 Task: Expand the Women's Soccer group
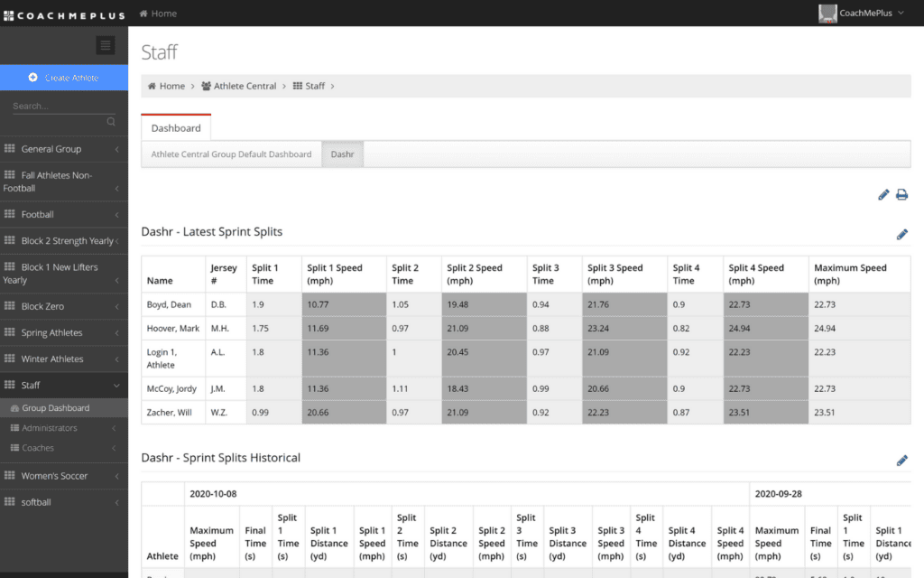64,475
